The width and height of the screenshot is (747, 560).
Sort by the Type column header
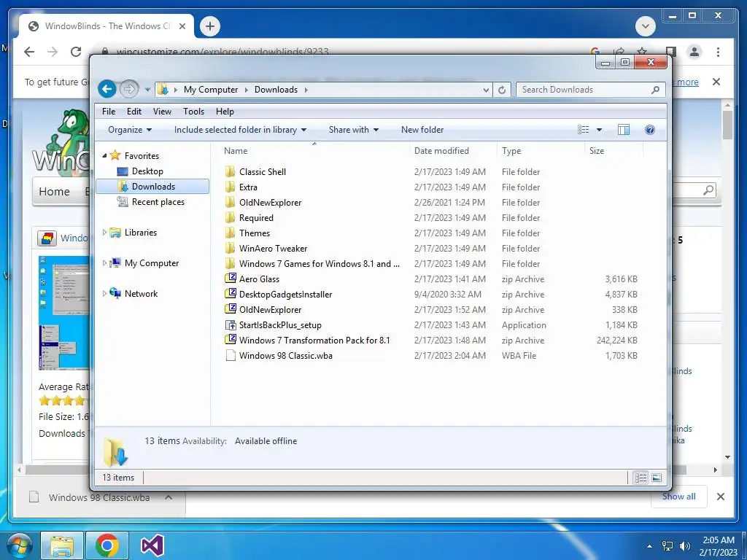511,151
